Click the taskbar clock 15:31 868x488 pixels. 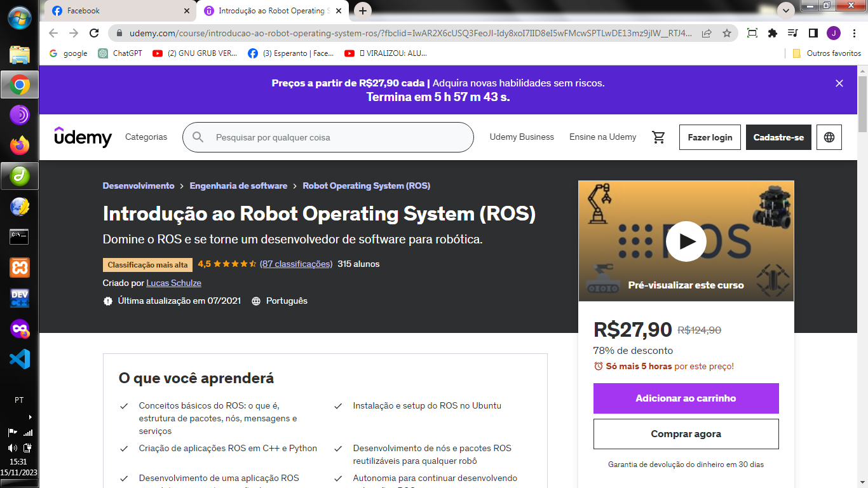click(18, 462)
